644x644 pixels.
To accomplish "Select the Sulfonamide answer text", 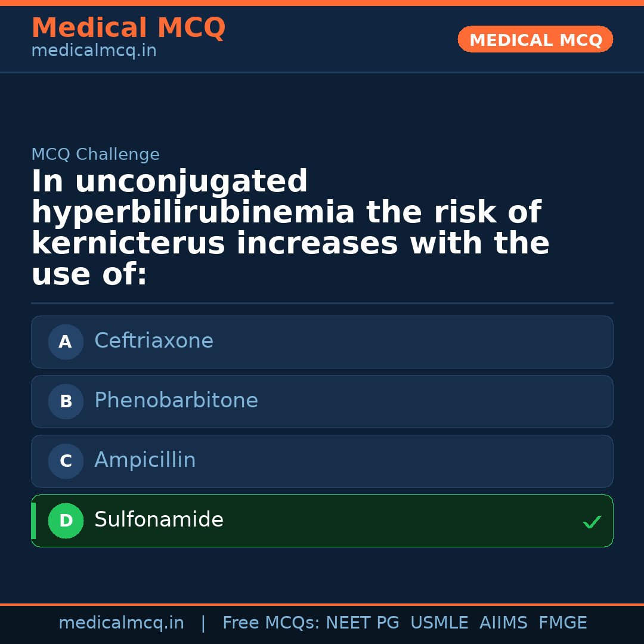I will 159,520.
